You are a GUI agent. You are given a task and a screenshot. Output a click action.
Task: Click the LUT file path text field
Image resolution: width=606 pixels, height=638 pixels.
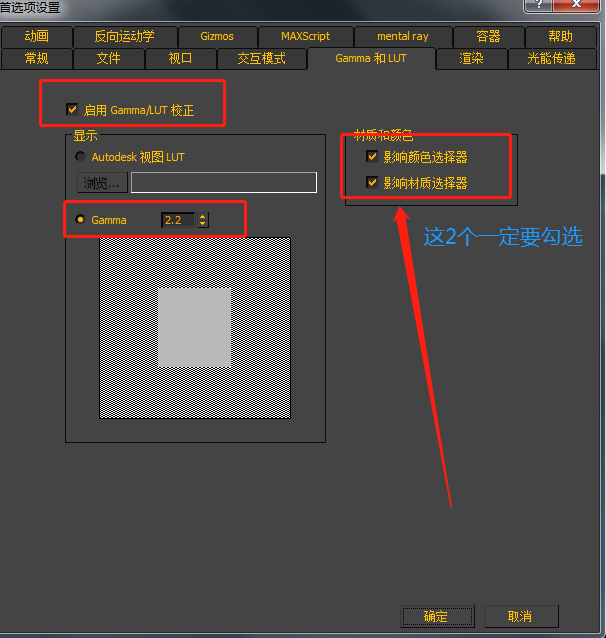224,182
